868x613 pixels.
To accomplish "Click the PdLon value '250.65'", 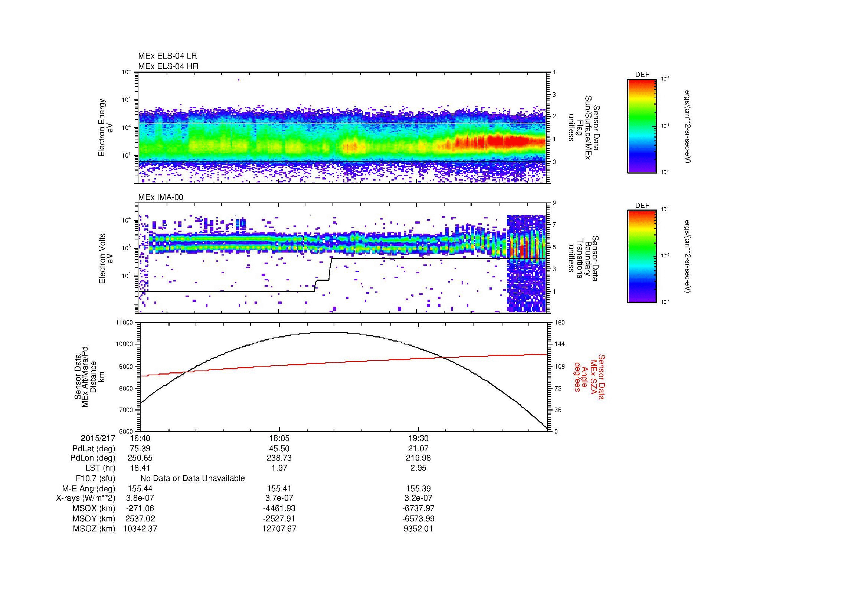I will click(140, 458).
